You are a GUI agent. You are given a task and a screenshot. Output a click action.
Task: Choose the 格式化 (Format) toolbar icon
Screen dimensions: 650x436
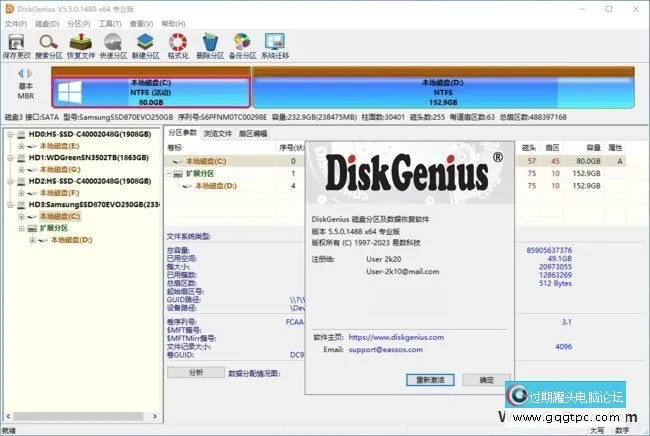[178, 46]
